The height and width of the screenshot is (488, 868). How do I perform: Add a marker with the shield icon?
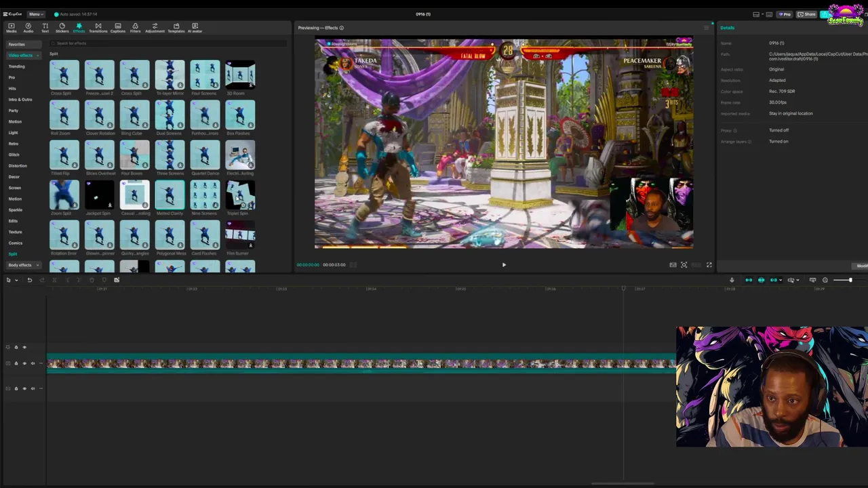pos(104,280)
